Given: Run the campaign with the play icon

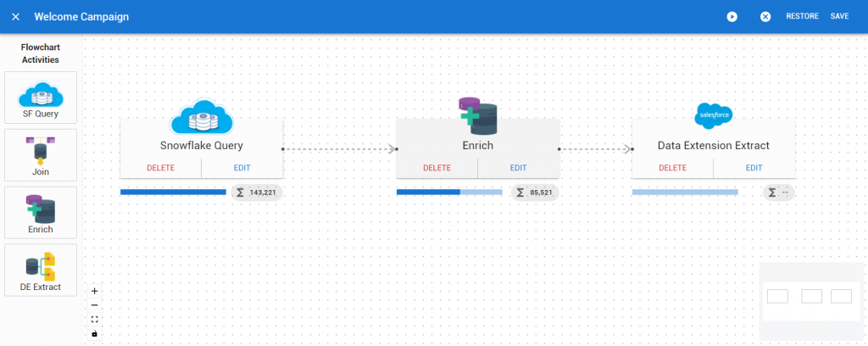Looking at the screenshot, I should pos(732,17).
